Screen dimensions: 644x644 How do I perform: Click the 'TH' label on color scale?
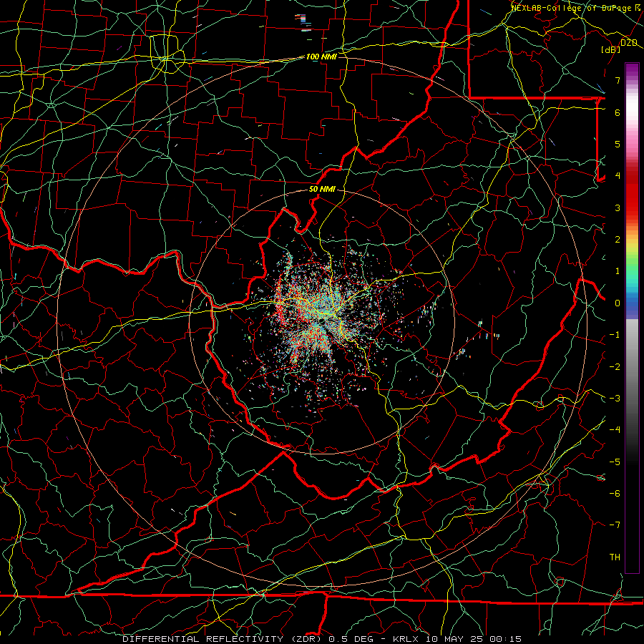pos(615,557)
